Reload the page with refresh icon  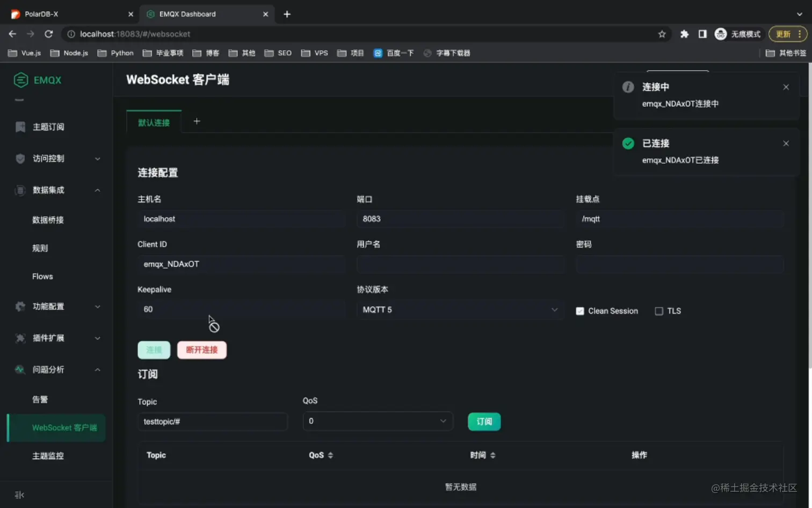pos(48,34)
